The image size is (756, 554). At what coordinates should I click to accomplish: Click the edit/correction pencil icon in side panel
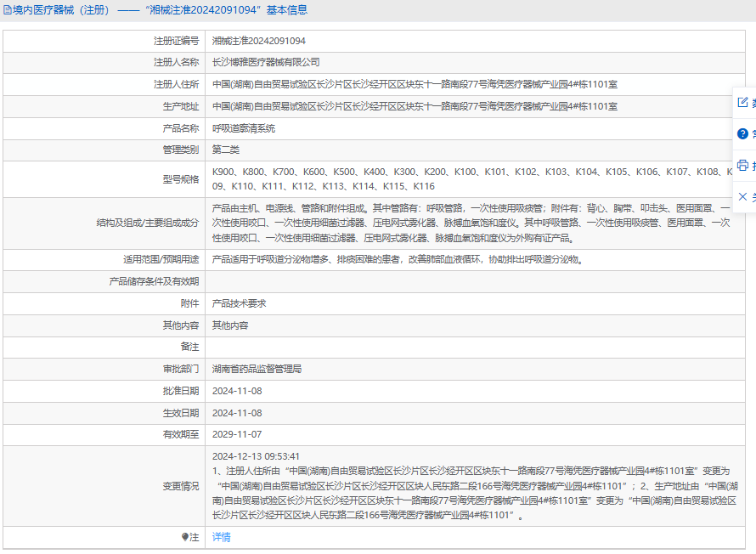pos(742,102)
